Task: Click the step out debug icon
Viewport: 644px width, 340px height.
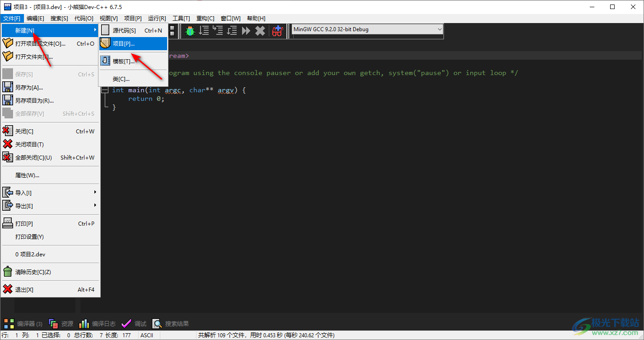Action: 232,31
